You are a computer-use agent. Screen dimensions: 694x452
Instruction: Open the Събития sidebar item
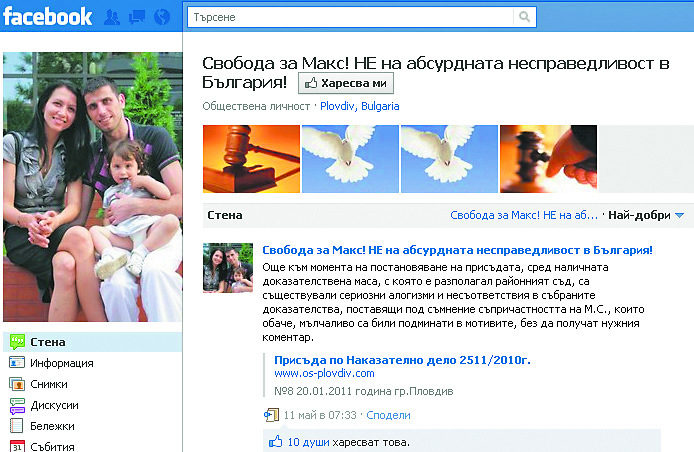tap(52, 446)
